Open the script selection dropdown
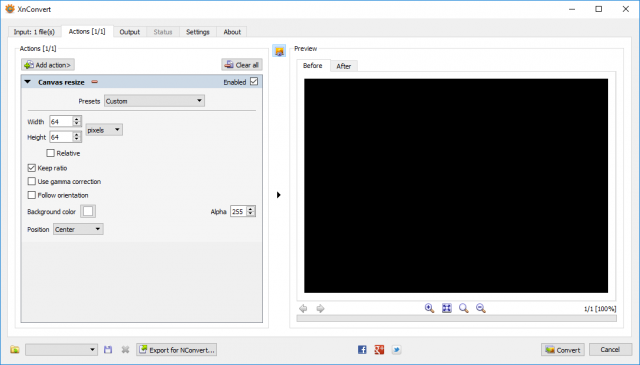Image resolution: width=640 pixels, height=365 pixels. (61, 349)
